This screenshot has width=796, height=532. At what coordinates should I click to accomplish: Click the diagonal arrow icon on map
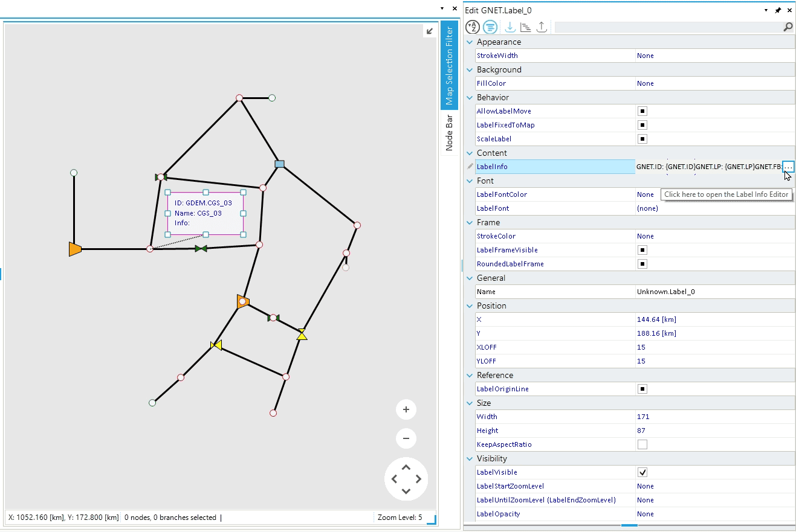(x=430, y=31)
